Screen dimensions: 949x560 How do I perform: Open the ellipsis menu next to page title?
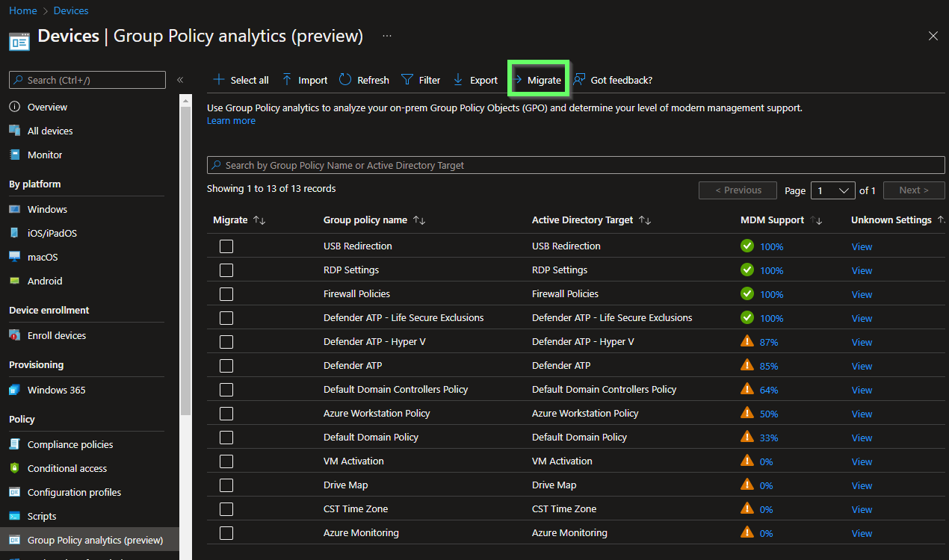click(x=386, y=36)
